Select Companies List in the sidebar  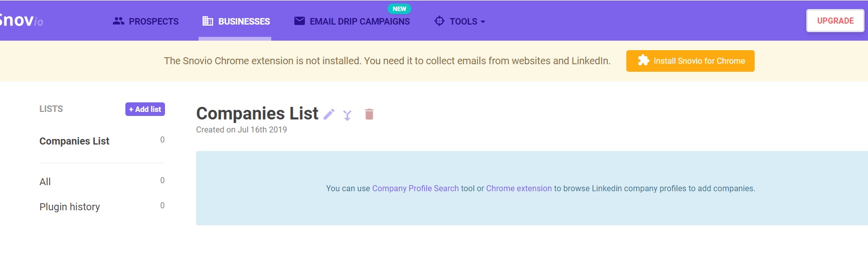coord(74,141)
